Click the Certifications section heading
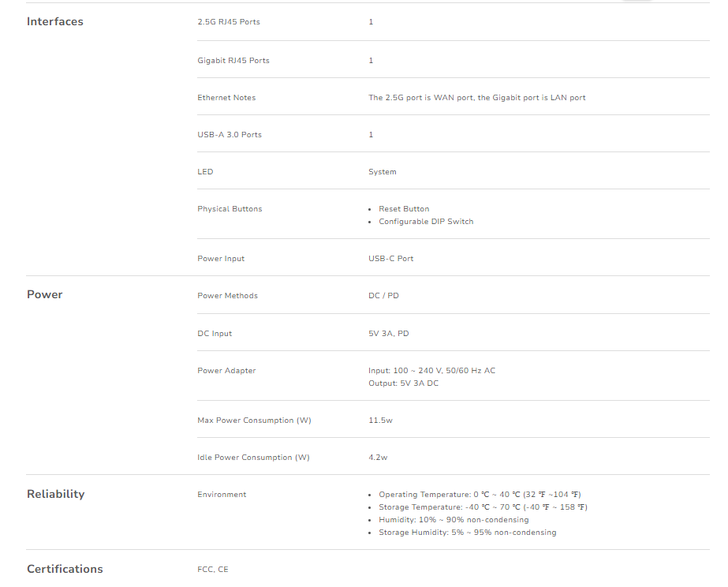 (x=65, y=569)
